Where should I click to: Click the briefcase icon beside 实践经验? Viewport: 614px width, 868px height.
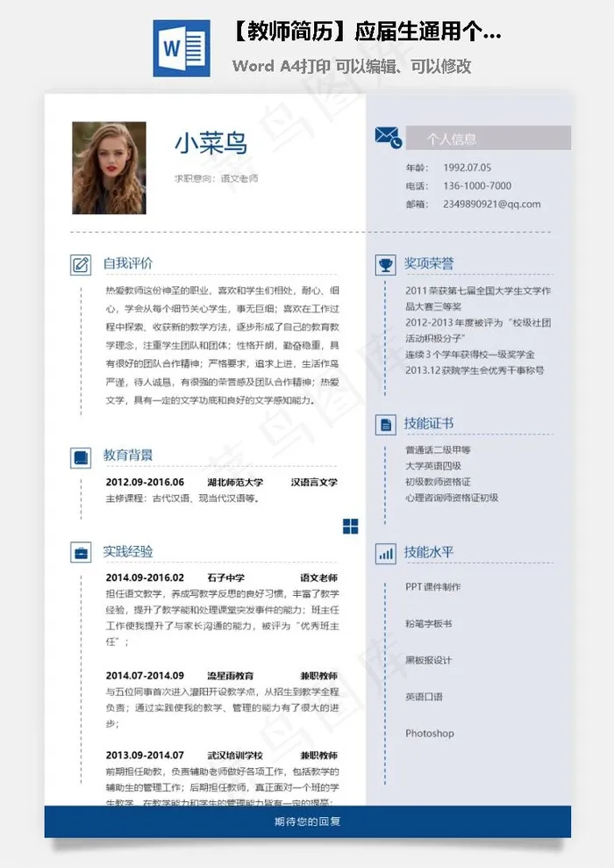pyautogui.click(x=81, y=552)
